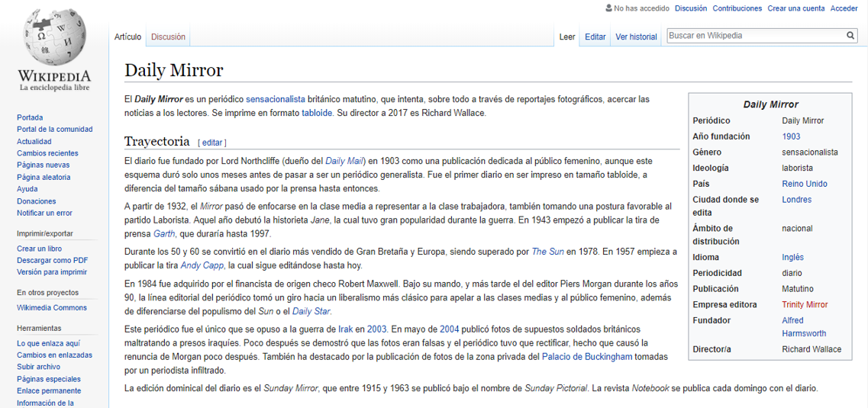
Task: Open the 1903 link in the infobox
Action: pos(791,136)
